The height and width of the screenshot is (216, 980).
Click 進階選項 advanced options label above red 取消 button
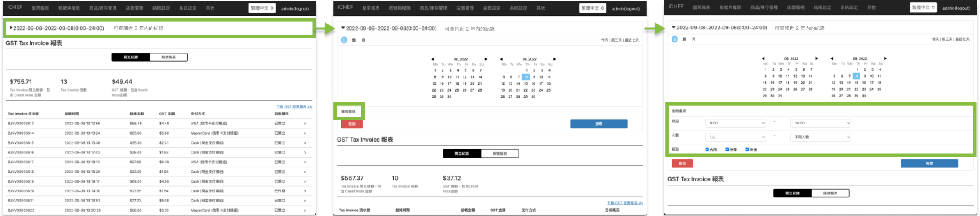point(348,111)
